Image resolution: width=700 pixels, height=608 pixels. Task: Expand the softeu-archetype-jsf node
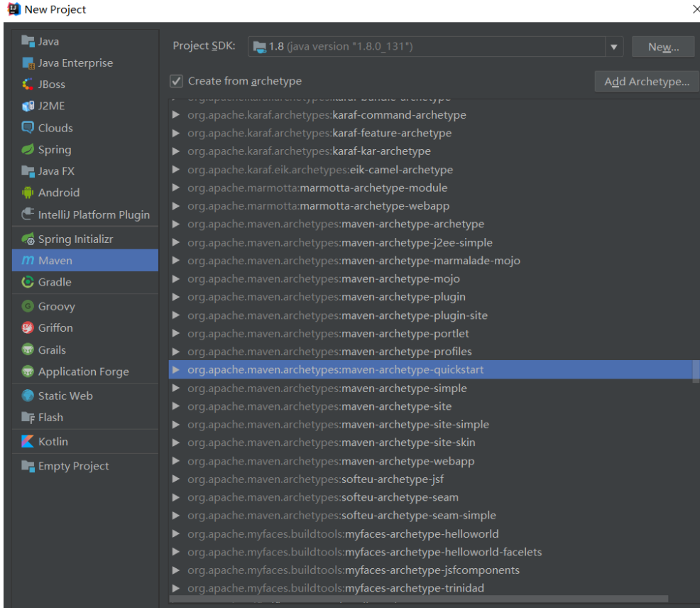coord(176,479)
